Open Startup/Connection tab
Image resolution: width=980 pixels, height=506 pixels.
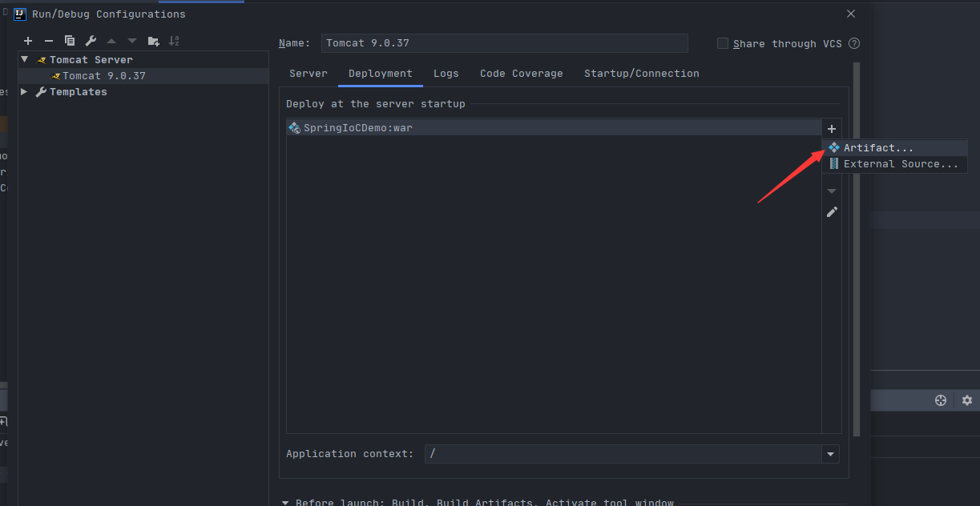(x=642, y=74)
